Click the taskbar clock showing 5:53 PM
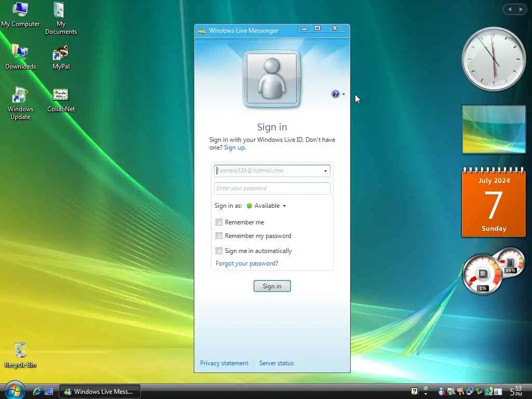 point(517,391)
